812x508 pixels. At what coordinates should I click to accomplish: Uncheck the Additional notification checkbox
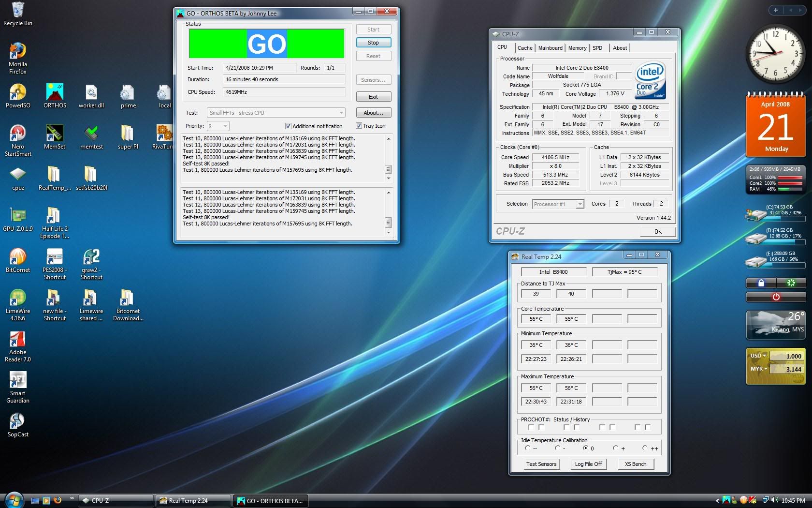click(x=288, y=126)
